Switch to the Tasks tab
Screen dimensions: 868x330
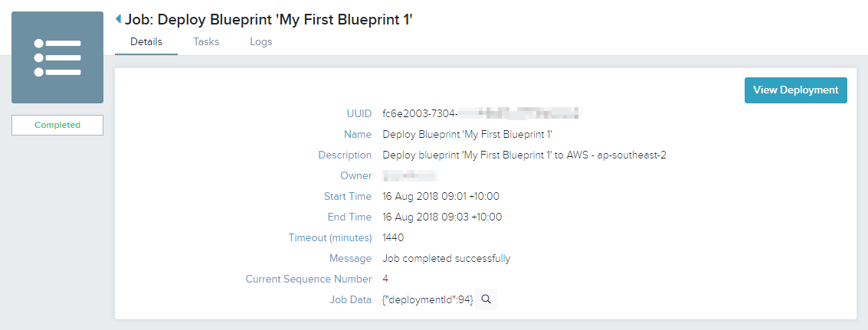coord(206,42)
